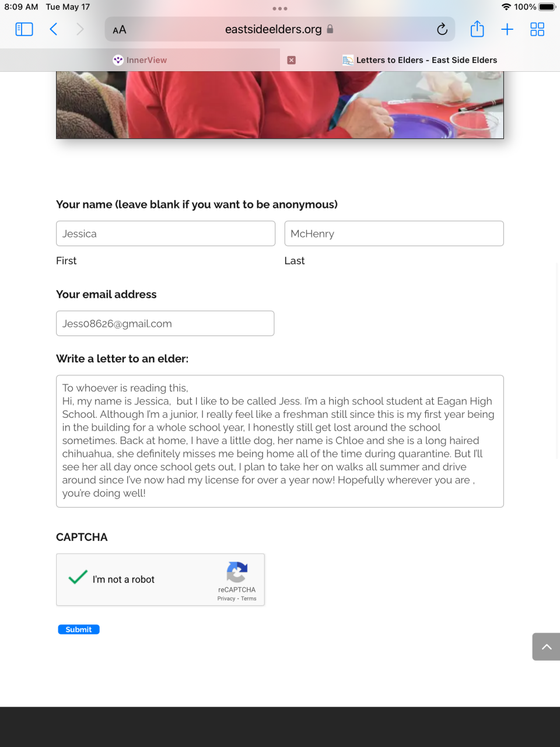Open the reCAPTCHA Privacy link
The width and height of the screenshot is (560, 747).
(226, 598)
